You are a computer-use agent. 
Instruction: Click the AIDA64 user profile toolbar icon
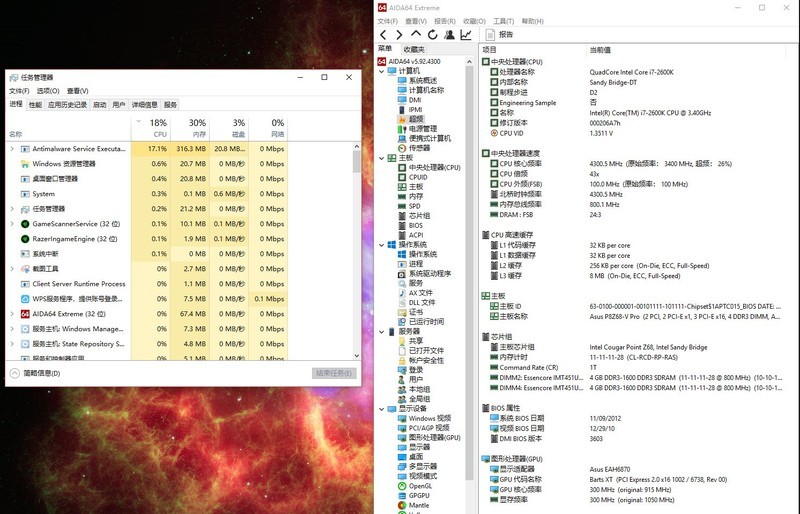(449, 35)
